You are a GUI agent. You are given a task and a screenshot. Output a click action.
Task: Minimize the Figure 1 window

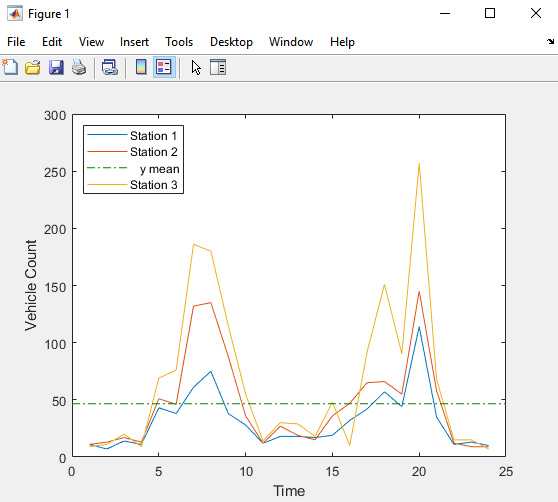(x=445, y=14)
